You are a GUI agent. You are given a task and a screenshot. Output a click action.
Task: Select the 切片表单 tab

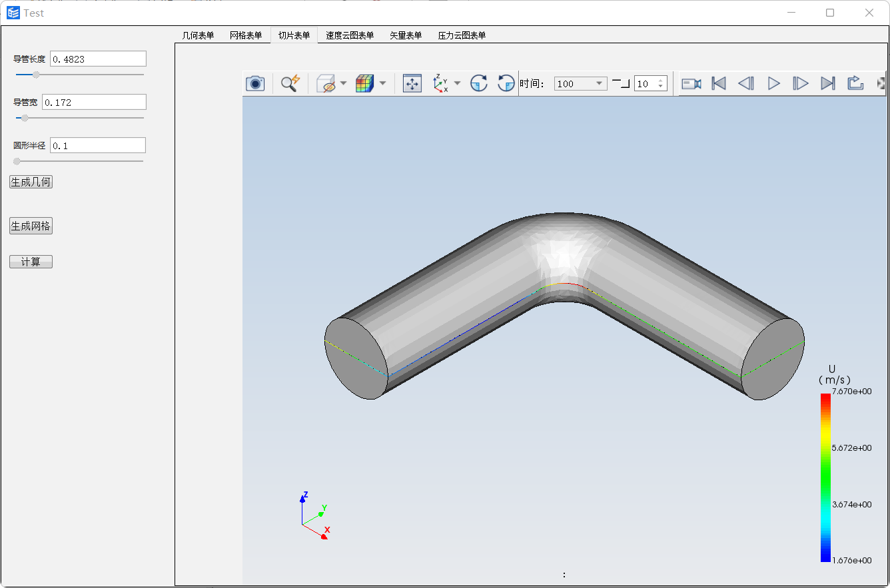(x=294, y=35)
